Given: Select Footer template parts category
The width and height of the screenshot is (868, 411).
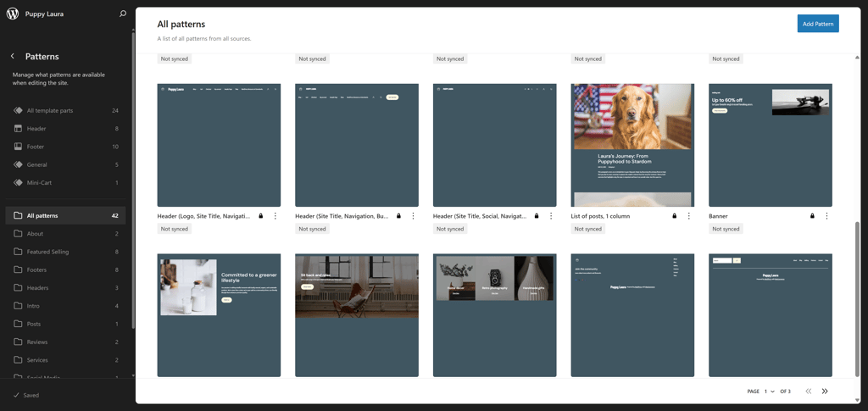Looking at the screenshot, I should pyautogui.click(x=65, y=147).
